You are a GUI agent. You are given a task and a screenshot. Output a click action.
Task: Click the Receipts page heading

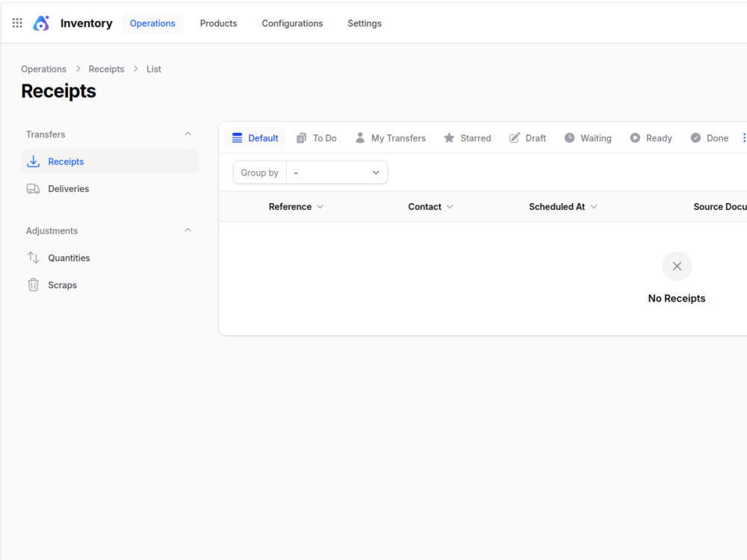tap(58, 91)
